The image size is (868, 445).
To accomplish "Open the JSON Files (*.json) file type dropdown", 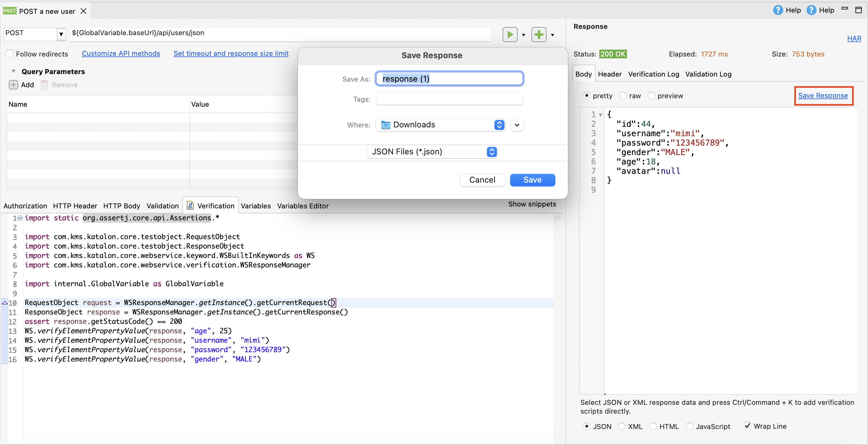I will pyautogui.click(x=432, y=152).
